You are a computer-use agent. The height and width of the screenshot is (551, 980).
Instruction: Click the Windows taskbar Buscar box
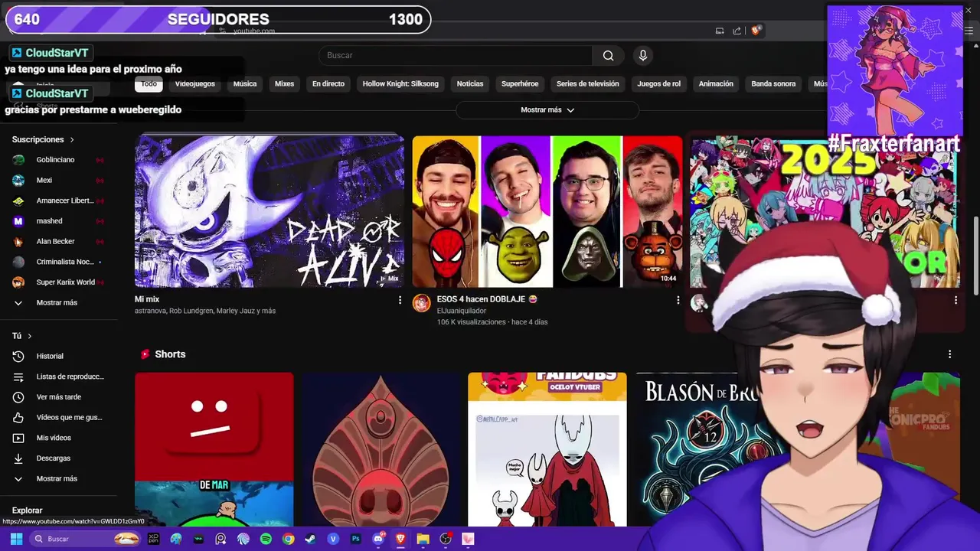(x=86, y=539)
